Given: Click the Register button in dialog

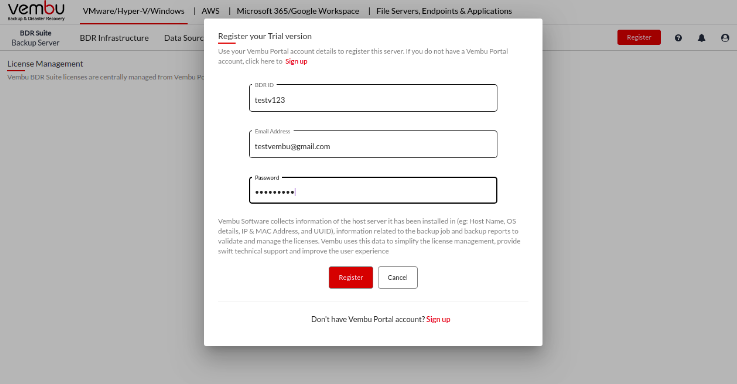Looking at the screenshot, I should (351, 277).
